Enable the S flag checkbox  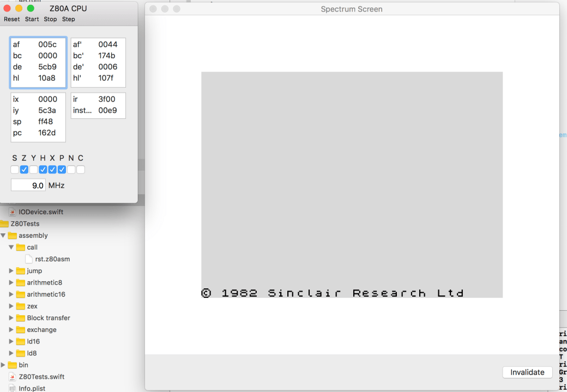coord(14,170)
